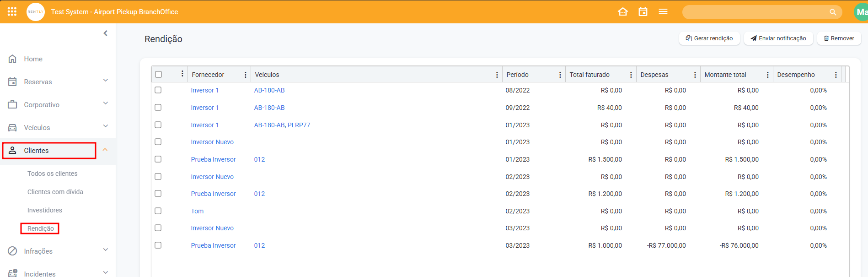Collapse the Clientes sidebar section
868x277 pixels.
105,150
